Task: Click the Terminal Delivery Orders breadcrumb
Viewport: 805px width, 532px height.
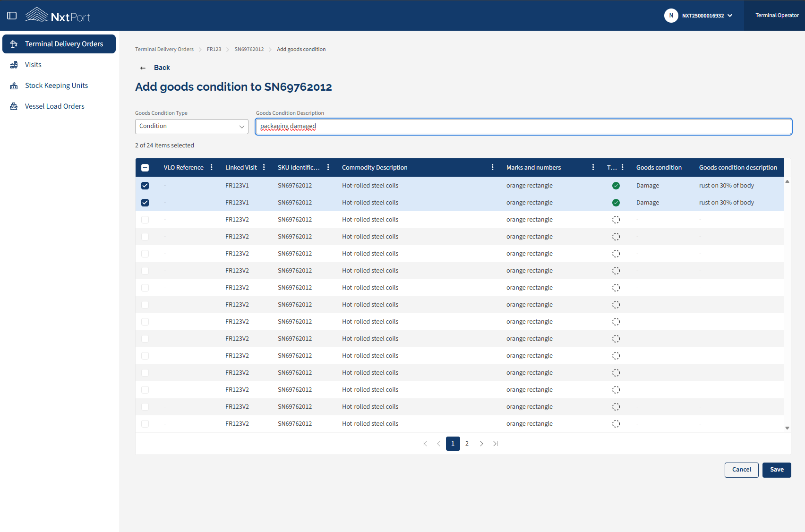Action: click(164, 49)
